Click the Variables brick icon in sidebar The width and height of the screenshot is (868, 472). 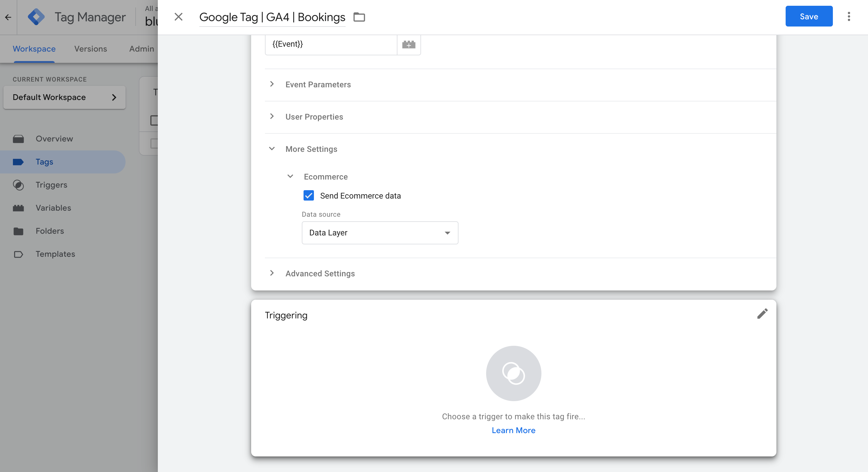point(18,208)
